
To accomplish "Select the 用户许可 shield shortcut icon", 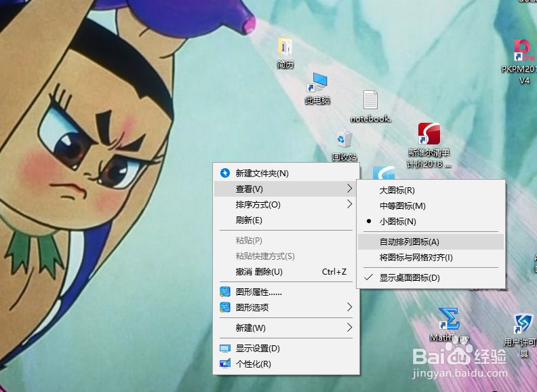I will coord(523,324).
